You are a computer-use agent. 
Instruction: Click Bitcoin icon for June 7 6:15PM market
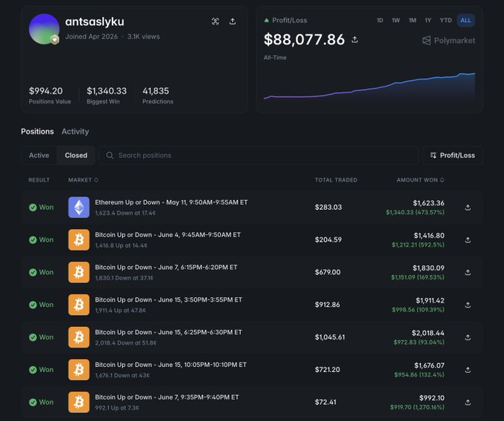pyautogui.click(x=79, y=272)
